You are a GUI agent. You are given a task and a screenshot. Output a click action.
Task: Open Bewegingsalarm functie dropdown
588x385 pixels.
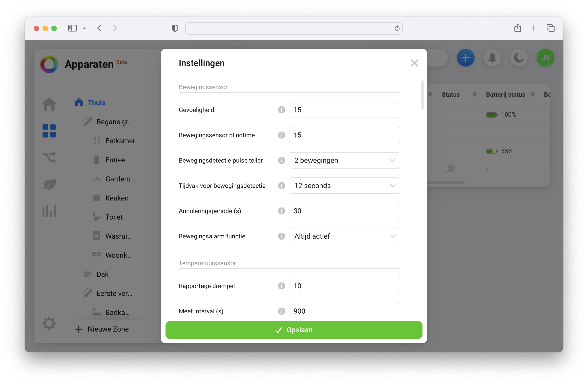click(345, 236)
